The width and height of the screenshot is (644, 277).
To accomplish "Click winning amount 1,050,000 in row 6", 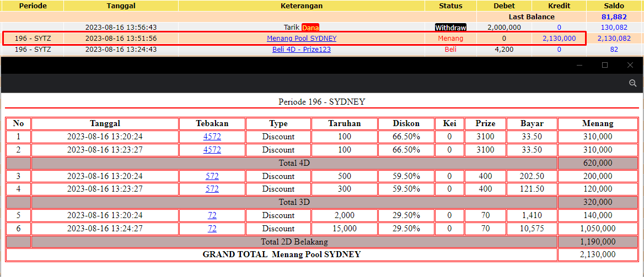I will (598, 229).
